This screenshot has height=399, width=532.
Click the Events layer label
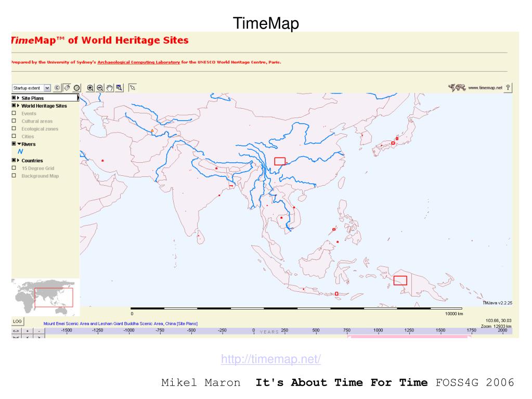tap(29, 113)
